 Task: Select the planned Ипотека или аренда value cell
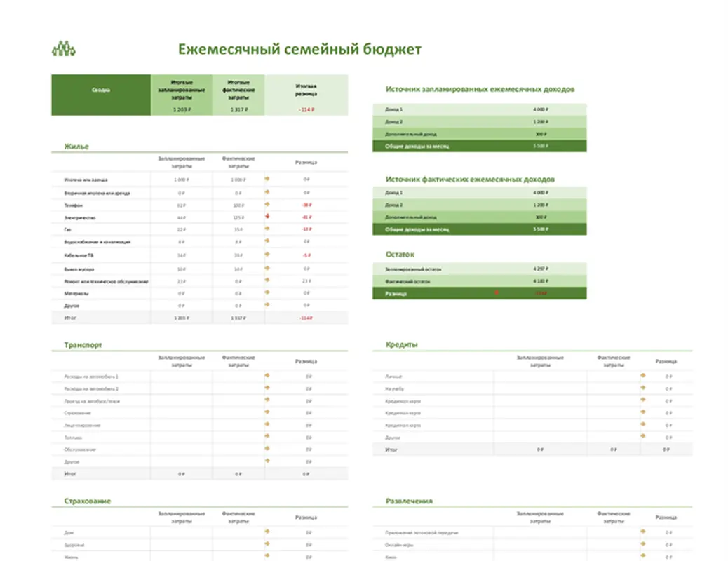click(x=182, y=180)
